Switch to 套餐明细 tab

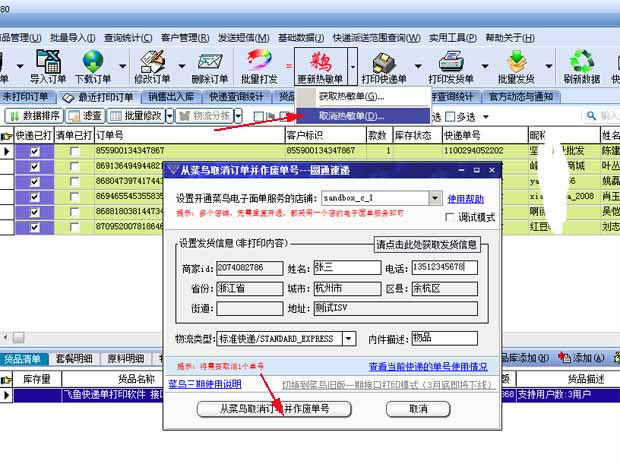click(74, 359)
